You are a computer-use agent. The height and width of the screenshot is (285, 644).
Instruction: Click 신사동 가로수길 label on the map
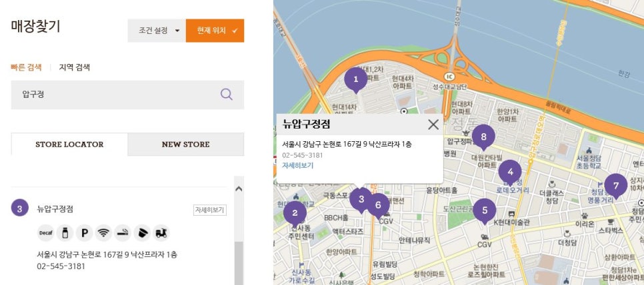[x=301, y=276]
